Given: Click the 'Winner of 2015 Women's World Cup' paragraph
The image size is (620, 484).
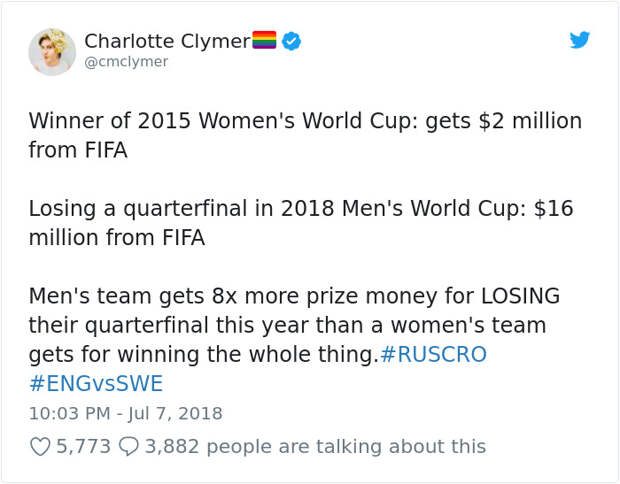Looking at the screenshot, I should pyautogui.click(x=305, y=135).
